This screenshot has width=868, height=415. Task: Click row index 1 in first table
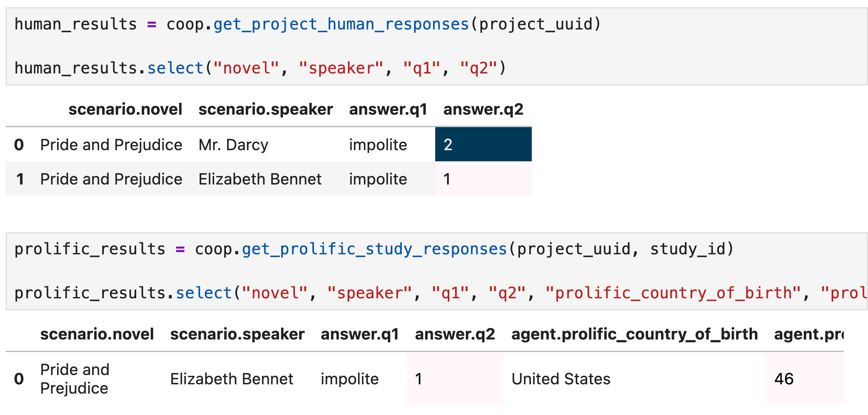click(x=20, y=179)
